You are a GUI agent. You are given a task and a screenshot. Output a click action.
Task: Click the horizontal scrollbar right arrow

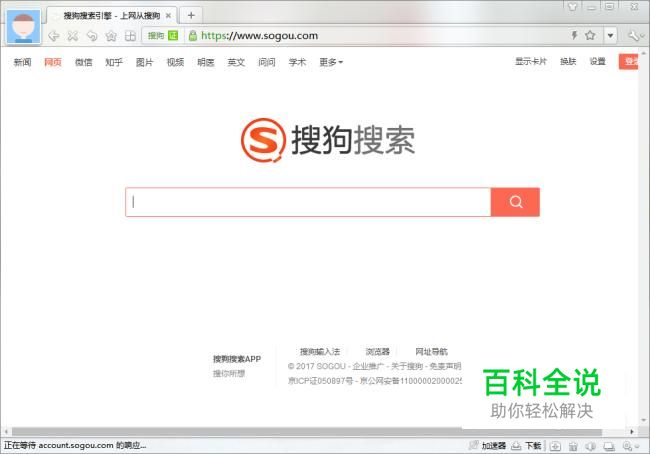[x=632, y=432]
